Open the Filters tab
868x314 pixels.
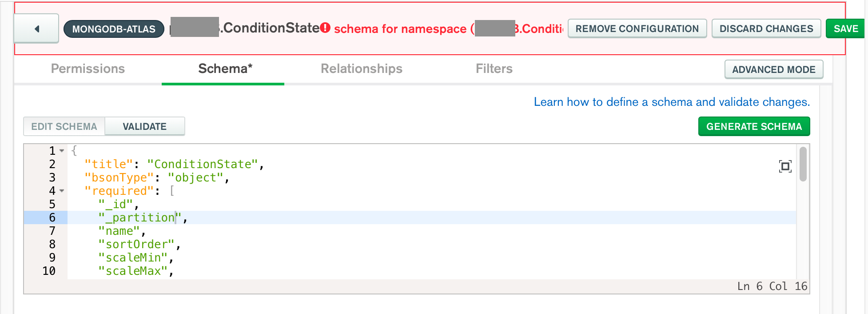(494, 68)
